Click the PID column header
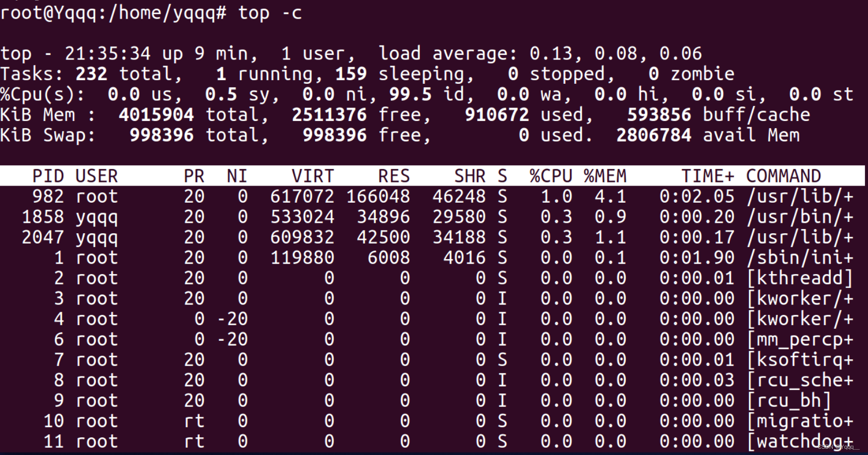 pyautogui.click(x=48, y=176)
